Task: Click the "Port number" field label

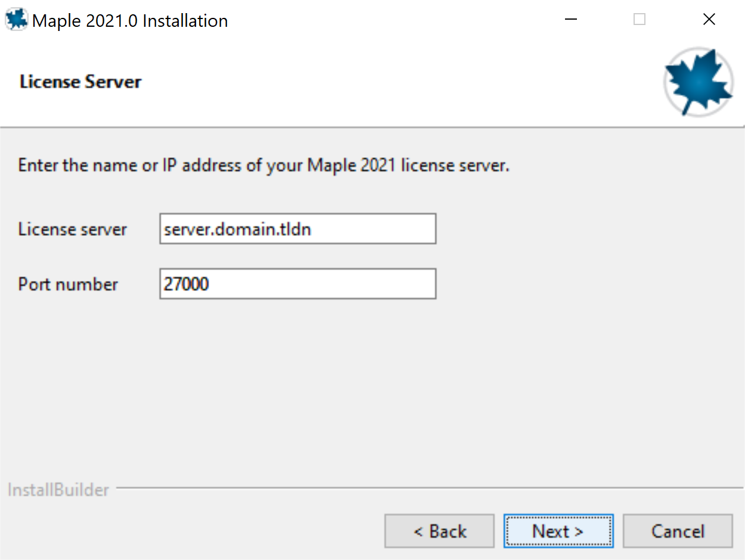Action: click(68, 284)
